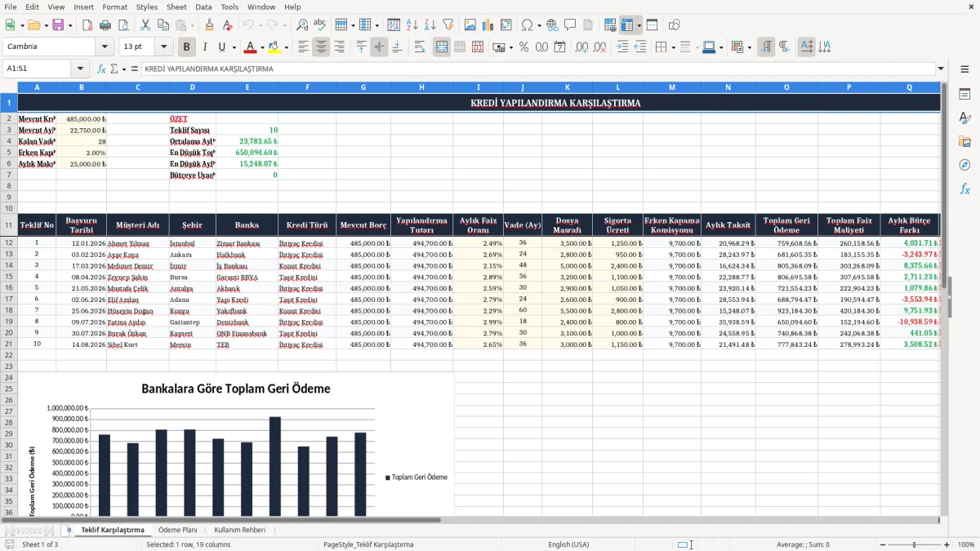Align cell text right

(340, 47)
